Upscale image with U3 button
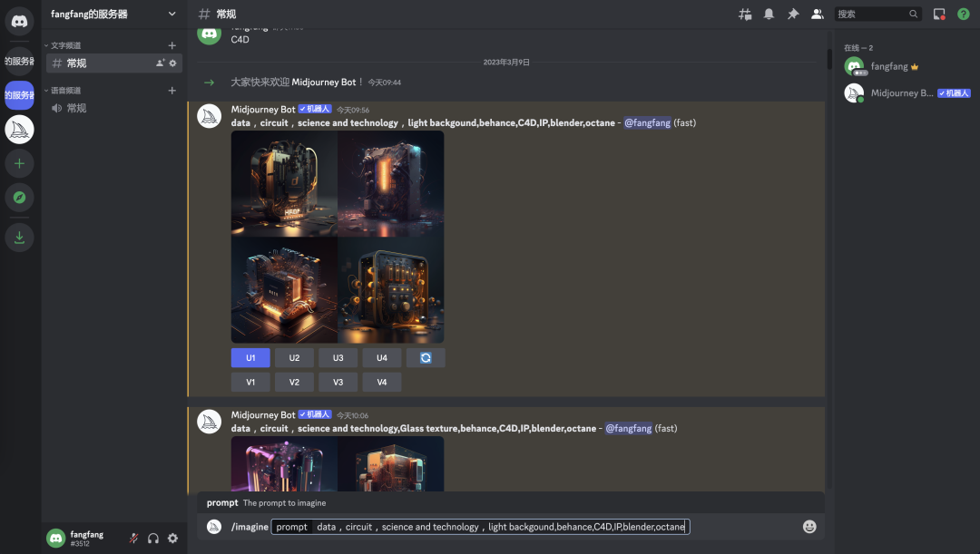980x554 pixels. pos(338,358)
